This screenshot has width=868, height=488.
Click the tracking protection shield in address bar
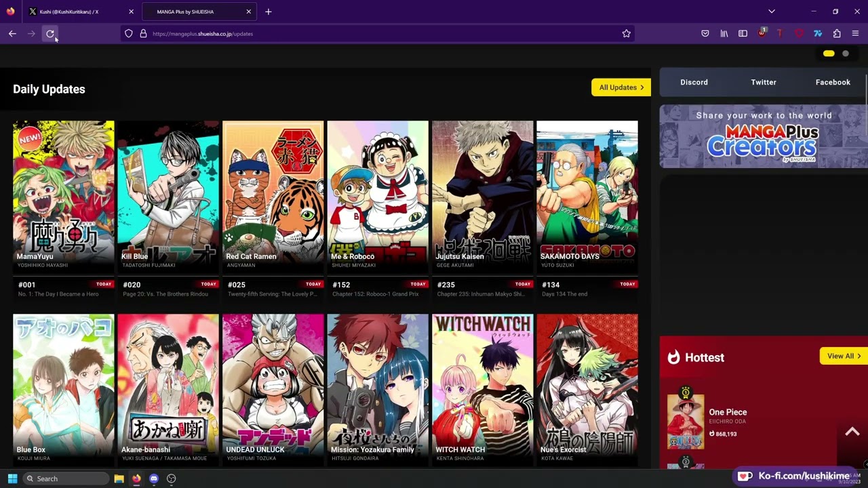pyautogui.click(x=129, y=33)
